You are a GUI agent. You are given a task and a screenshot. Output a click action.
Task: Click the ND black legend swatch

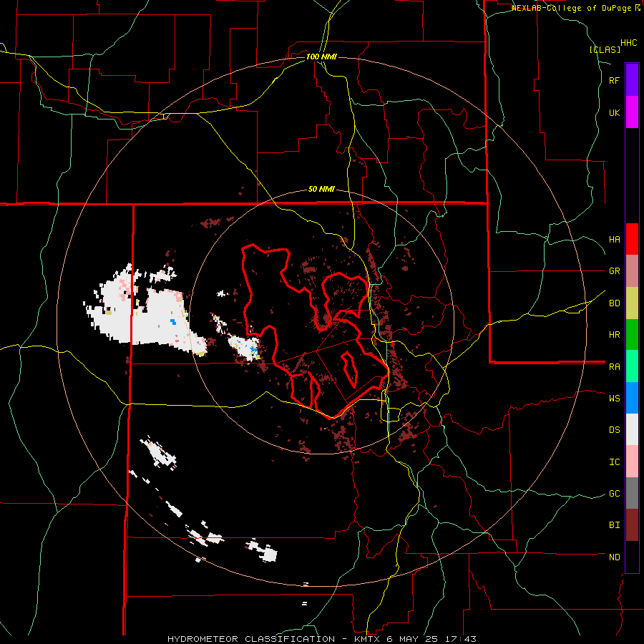click(x=632, y=557)
